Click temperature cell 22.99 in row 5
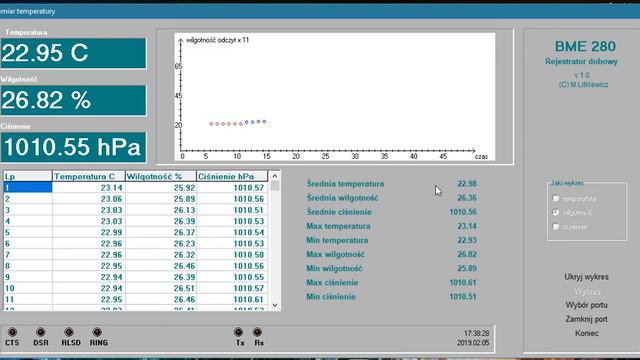 click(x=89, y=232)
